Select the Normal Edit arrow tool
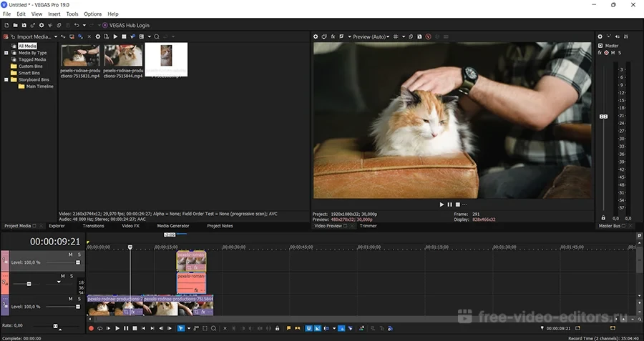Image resolution: width=644 pixels, height=341 pixels. point(180,328)
